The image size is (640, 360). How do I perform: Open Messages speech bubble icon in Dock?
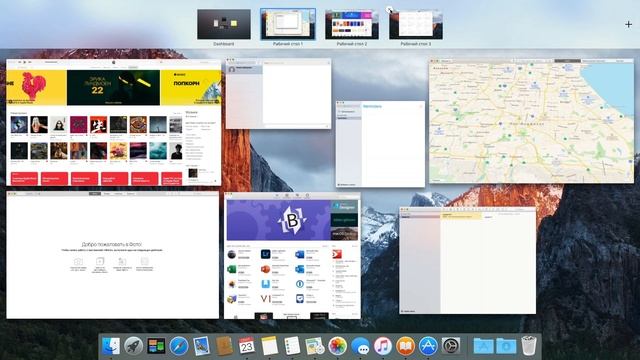[360, 346]
